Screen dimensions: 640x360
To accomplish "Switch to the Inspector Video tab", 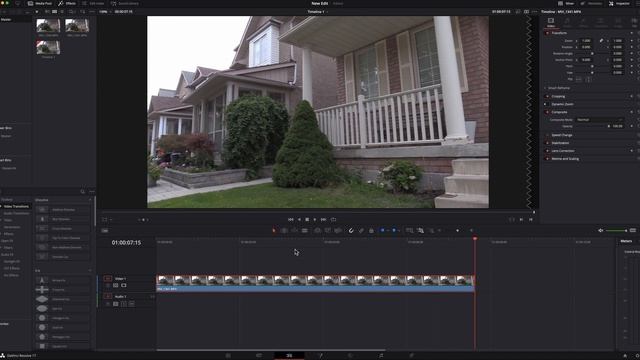I will point(551,22).
